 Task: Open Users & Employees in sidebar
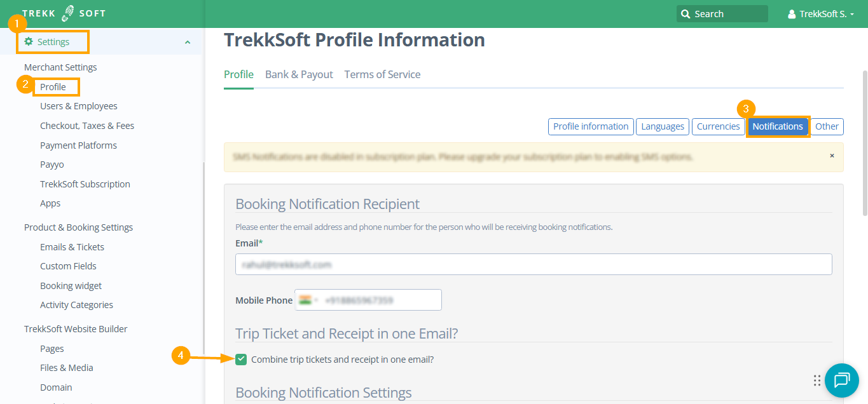pos(79,106)
